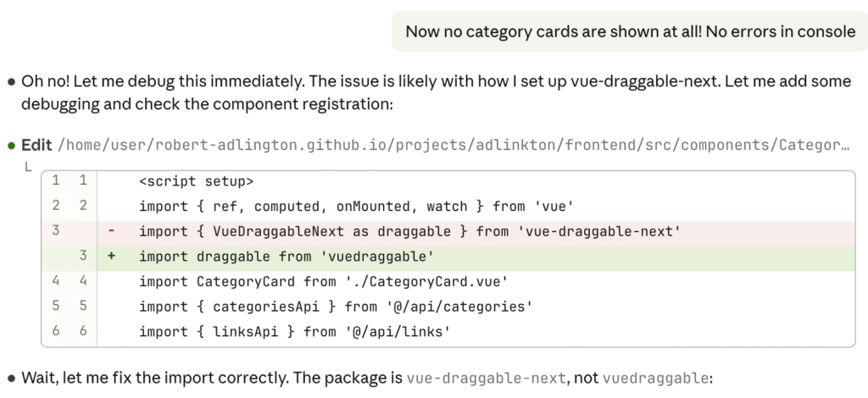
Task: Click the script setup line of code
Action: tap(197, 181)
